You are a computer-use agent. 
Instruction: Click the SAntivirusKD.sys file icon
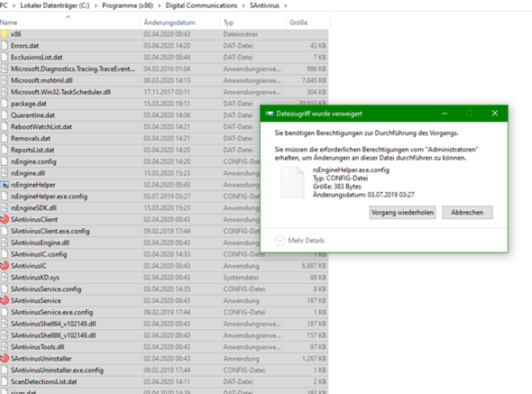tap(5, 278)
